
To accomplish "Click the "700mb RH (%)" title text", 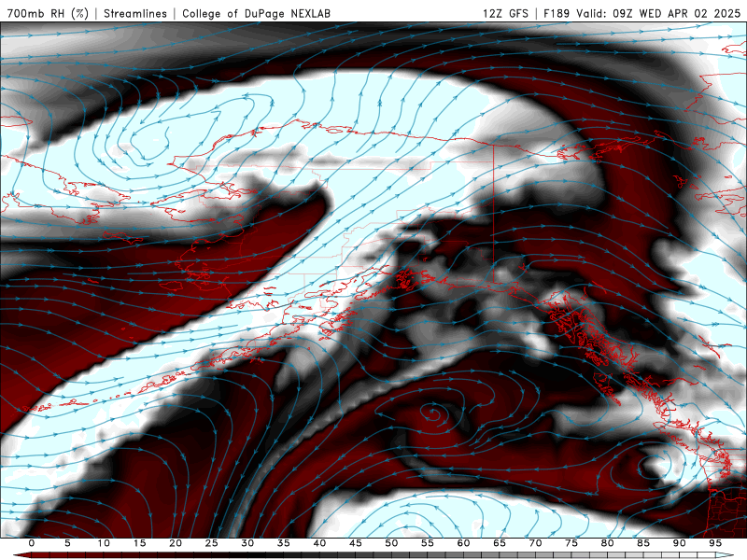I will [x=48, y=13].
